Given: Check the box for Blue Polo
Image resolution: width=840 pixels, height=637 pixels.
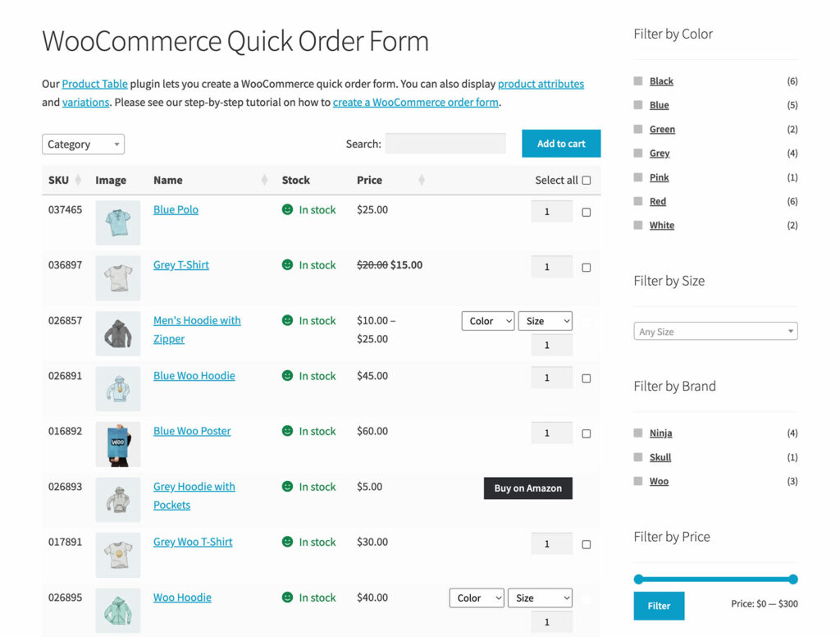Looking at the screenshot, I should pyautogui.click(x=587, y=213).
